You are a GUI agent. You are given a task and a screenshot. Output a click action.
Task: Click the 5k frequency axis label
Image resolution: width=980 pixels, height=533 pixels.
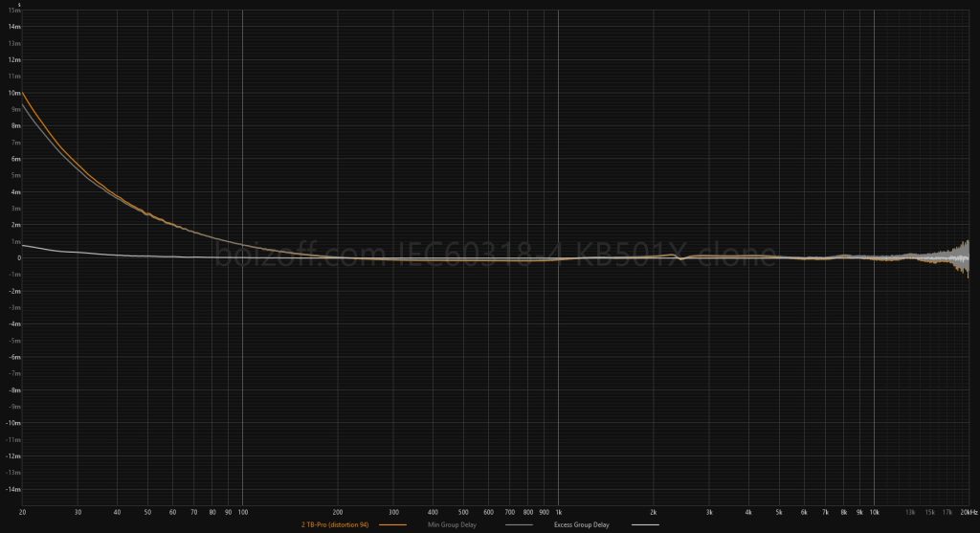click(x=779, y=513)
